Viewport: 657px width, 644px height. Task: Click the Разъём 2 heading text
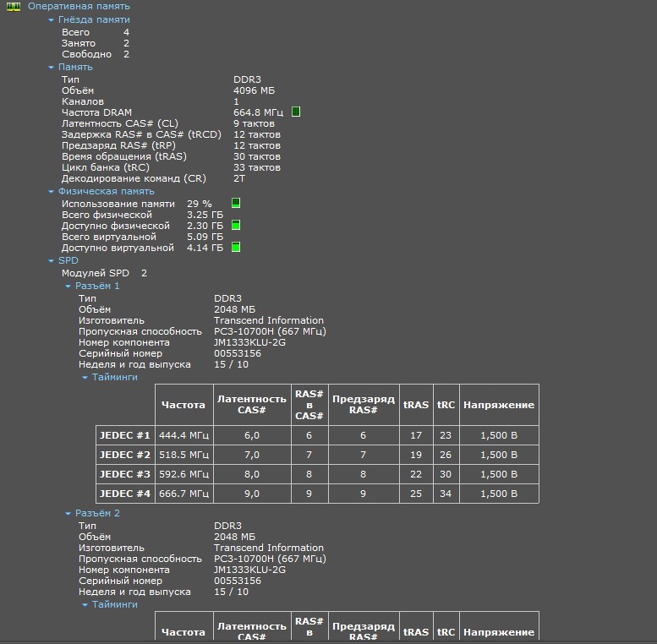click(97, 513)
